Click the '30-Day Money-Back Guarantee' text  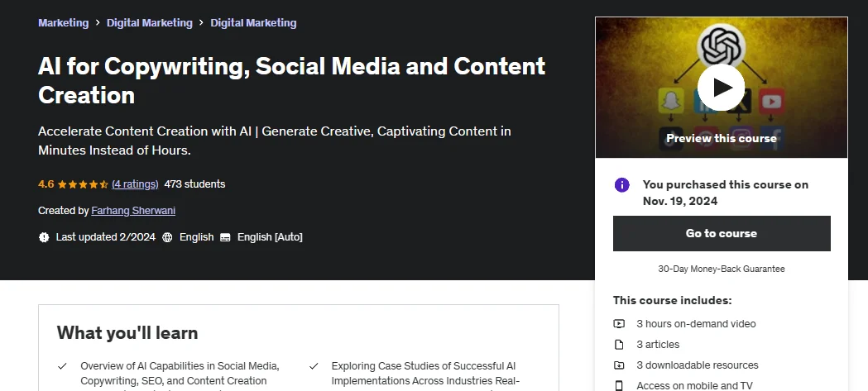point(722,269)
